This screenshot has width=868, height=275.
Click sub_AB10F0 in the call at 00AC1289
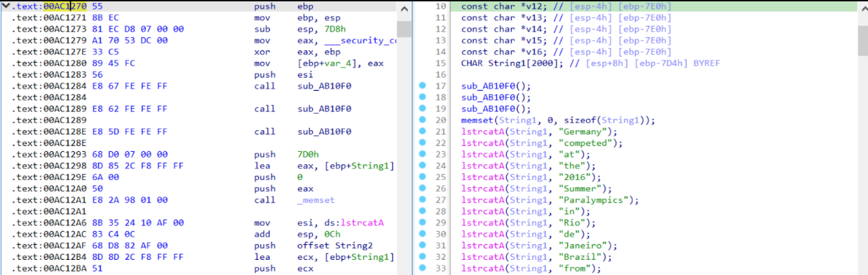[324, 109]
